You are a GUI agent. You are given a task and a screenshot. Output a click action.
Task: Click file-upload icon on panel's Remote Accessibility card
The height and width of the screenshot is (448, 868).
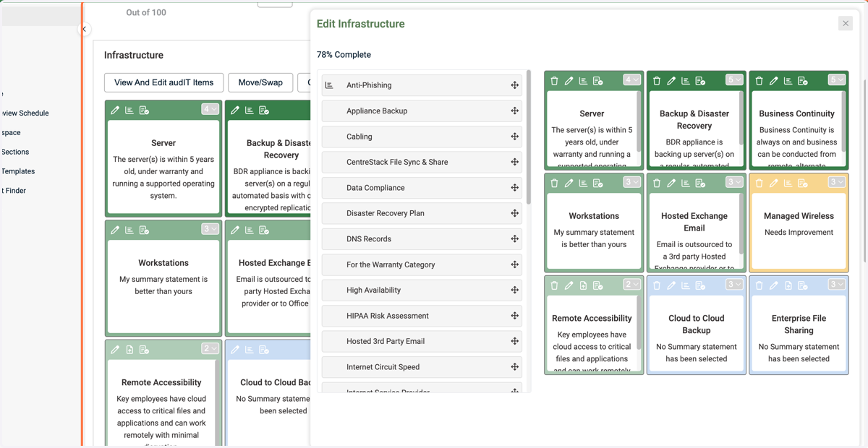click(583, 285)
